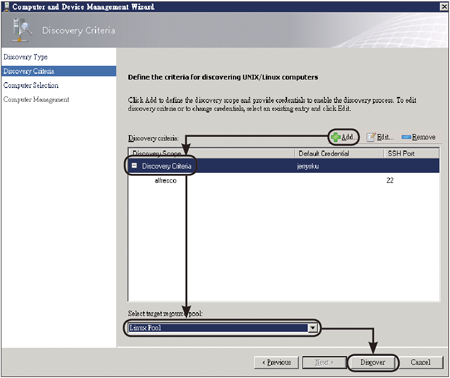Click the Cancel button
Image resolution: width=450 pixels, height=378 pixels.
pos(421,362)
